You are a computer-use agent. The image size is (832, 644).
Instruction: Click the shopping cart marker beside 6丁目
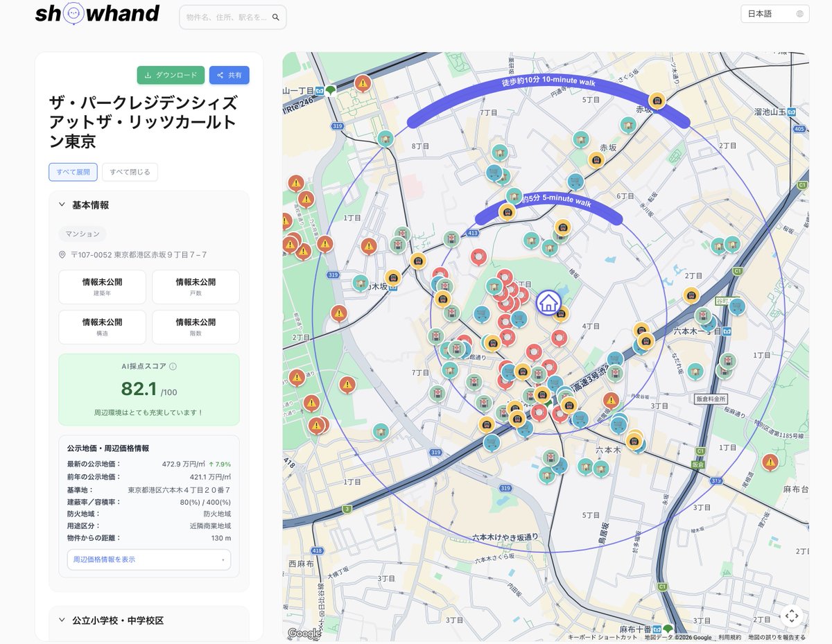click(x=575, y=182)
